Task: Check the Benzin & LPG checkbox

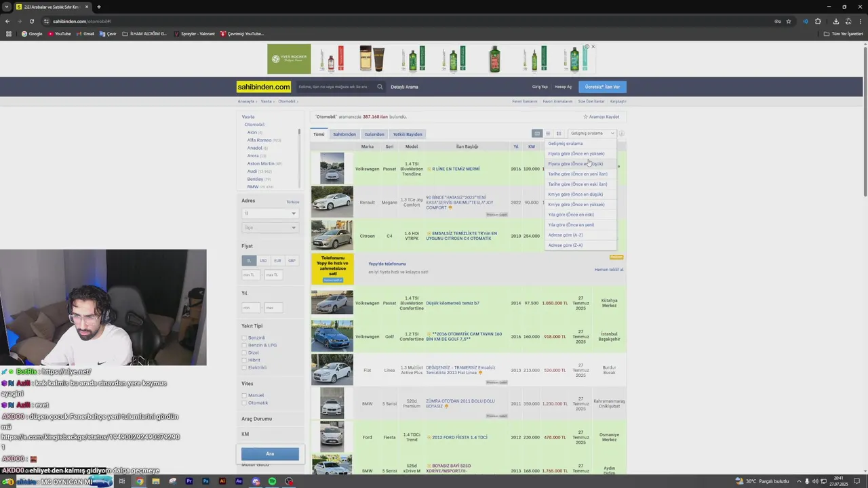Action: pos(244,345)
